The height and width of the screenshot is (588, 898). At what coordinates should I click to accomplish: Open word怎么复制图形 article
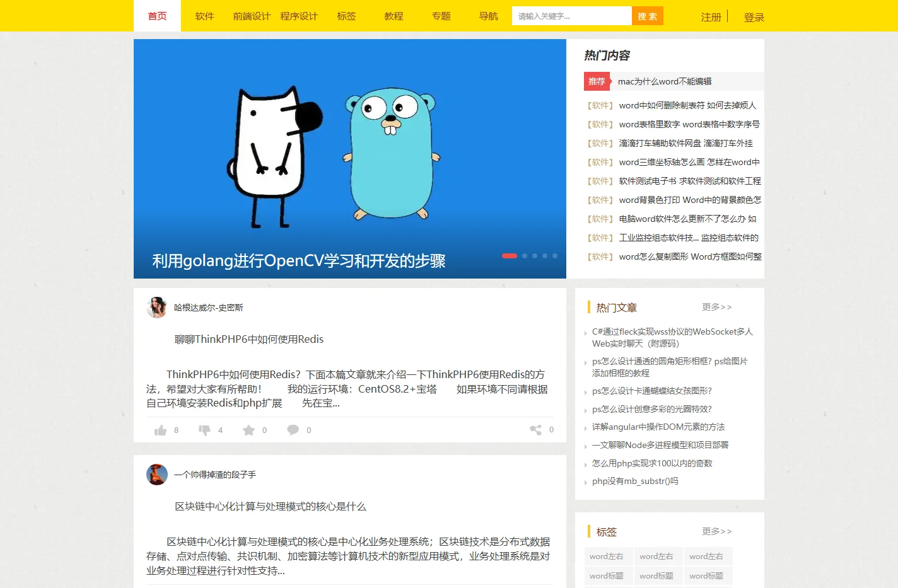tap(690, 257)
